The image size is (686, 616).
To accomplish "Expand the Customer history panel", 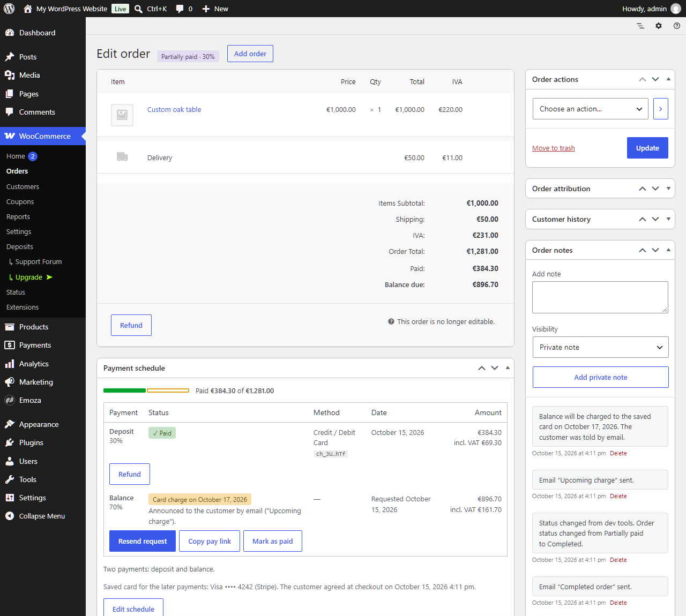I will pyautogui.click(x=668, y=219).
